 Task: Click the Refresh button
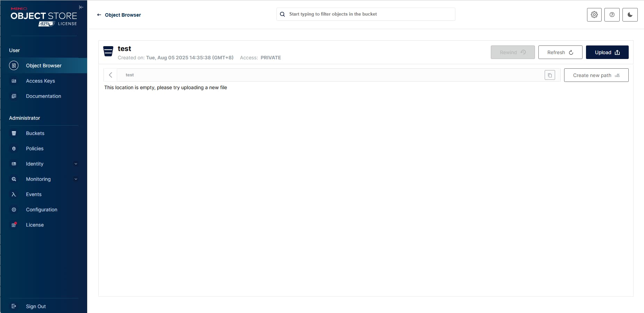560,52
